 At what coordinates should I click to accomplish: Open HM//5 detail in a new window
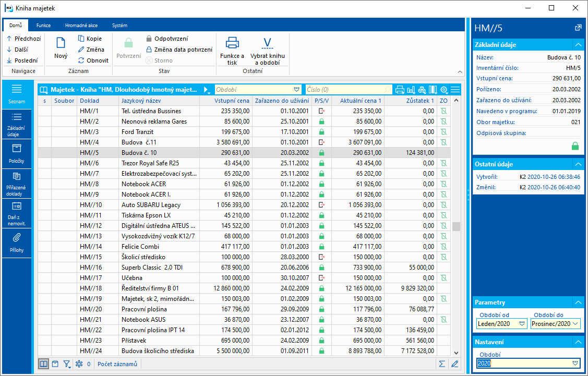(x=578, y=28)
